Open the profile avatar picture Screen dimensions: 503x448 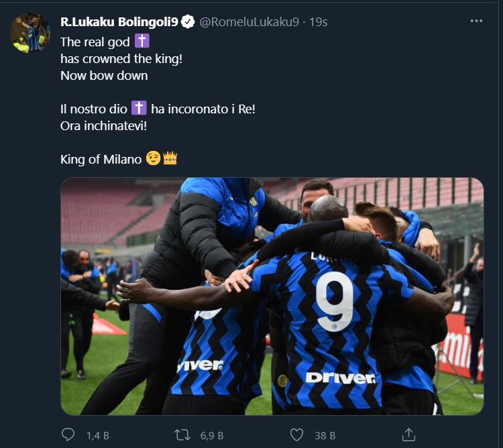pos(30,33)
